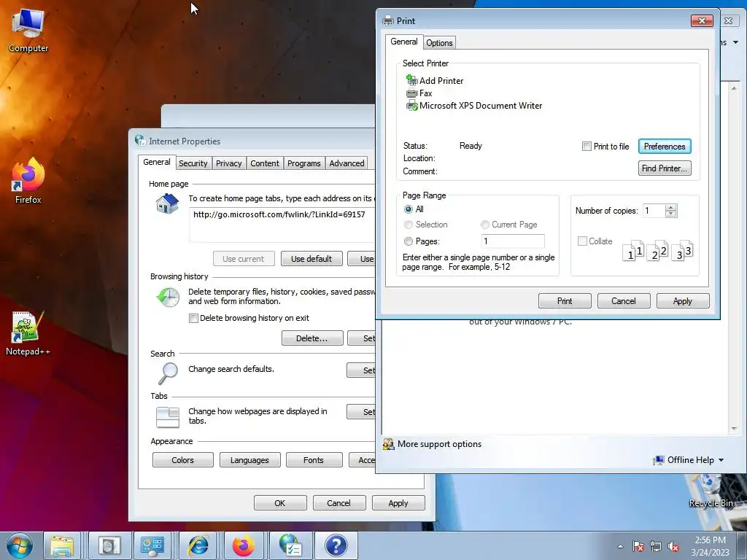The image size is (747, 560).
Task: Click the tabs layout icon in Internet Properties
Action: pyautogui.click(x=168, y=417)
